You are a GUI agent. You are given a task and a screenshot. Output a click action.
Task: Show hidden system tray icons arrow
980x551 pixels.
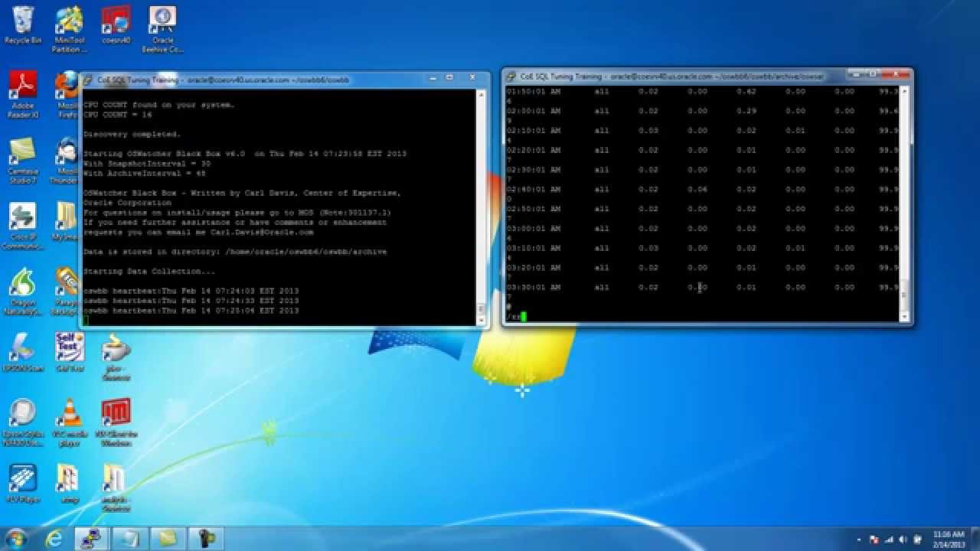pos(857,539)
